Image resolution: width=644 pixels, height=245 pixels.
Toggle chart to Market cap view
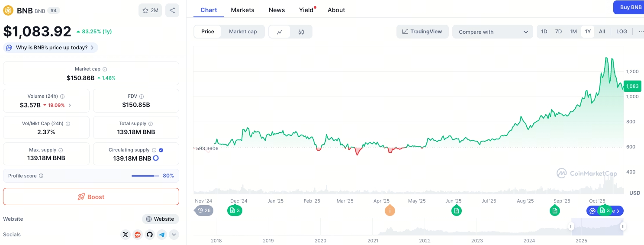tap(243, 32)
